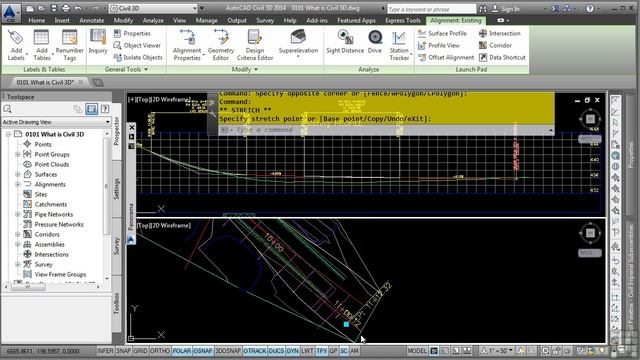Create a Profile View
The width and height of the screenshot is (640, 360).
coord(439,45)
